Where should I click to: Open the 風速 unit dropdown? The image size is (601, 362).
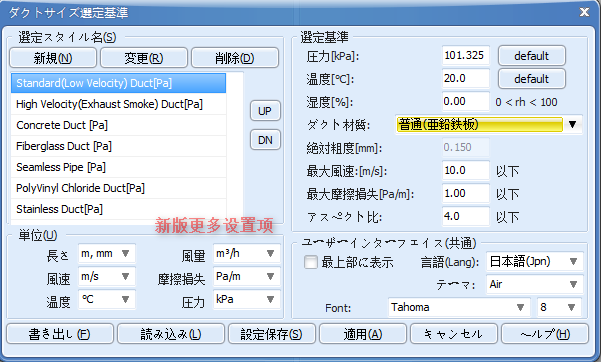107,276
